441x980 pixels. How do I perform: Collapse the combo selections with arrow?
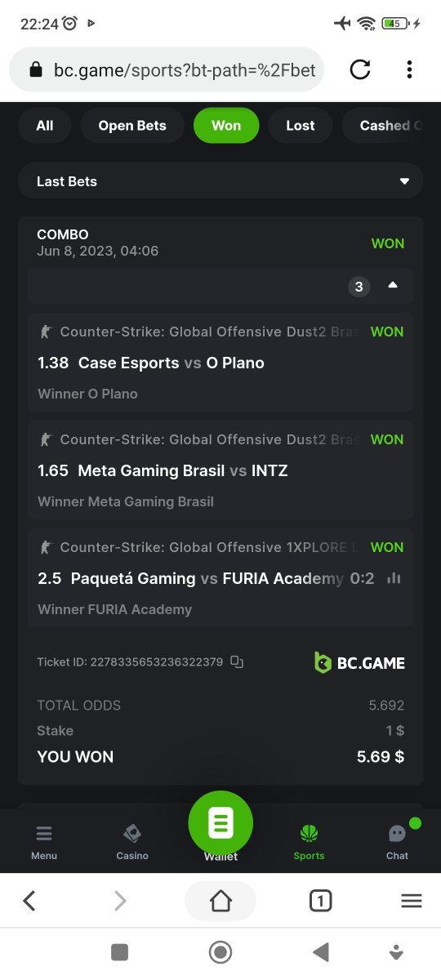393,285
